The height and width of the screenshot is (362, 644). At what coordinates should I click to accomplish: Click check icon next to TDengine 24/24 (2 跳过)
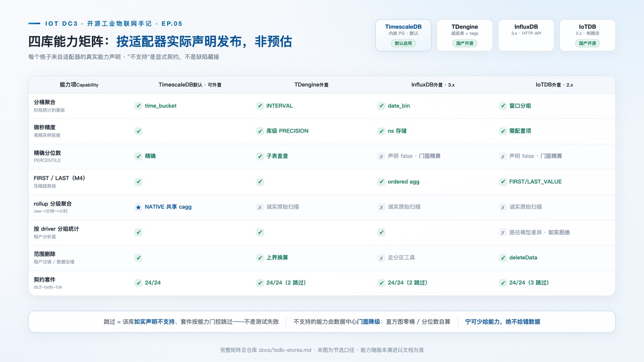pyautogui.click(x=260, y=283)
